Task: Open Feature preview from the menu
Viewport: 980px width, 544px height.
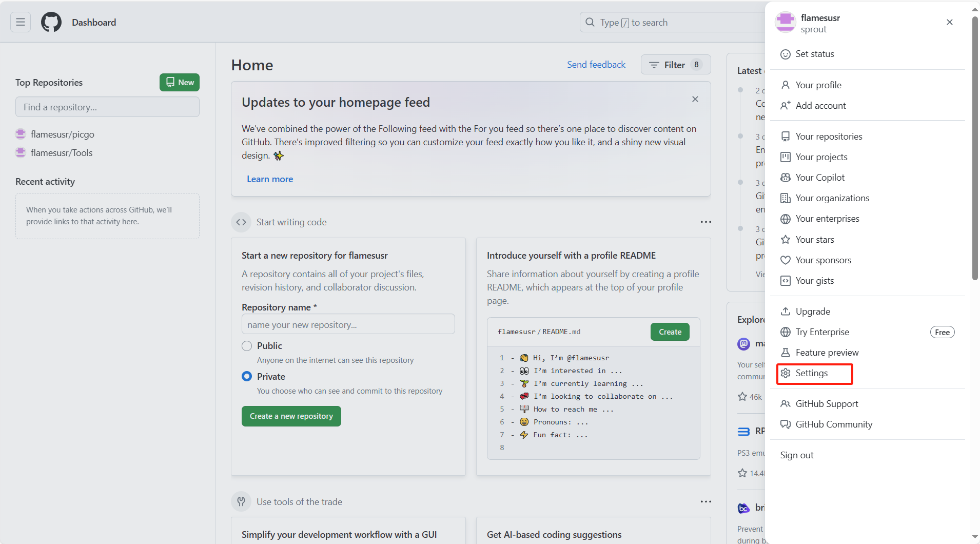Action: point(868,353)
